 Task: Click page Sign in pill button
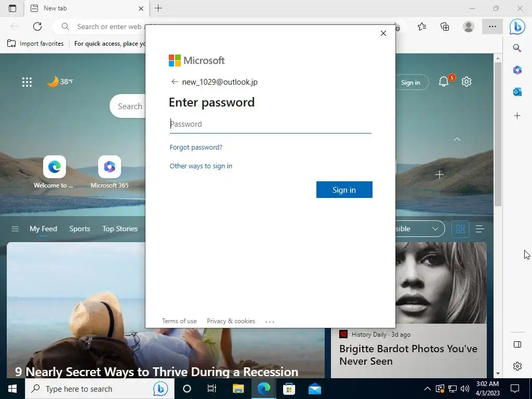coord(410,83)
